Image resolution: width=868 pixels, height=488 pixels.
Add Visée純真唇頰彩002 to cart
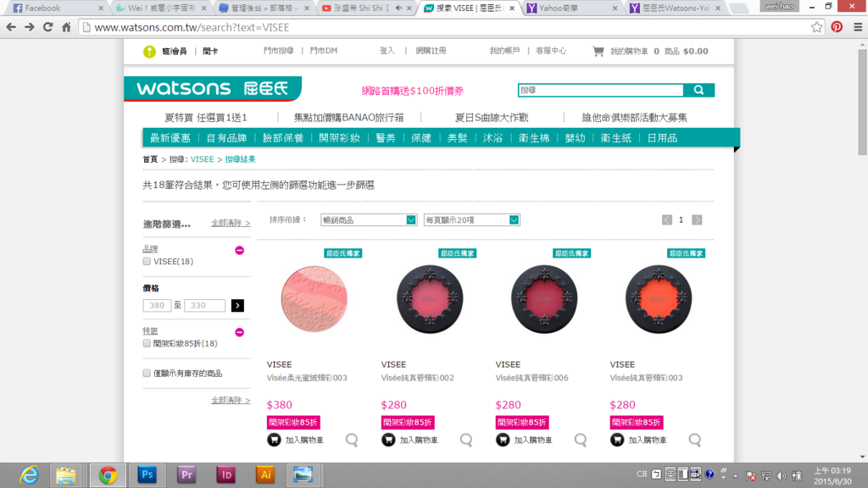[409, 440]
